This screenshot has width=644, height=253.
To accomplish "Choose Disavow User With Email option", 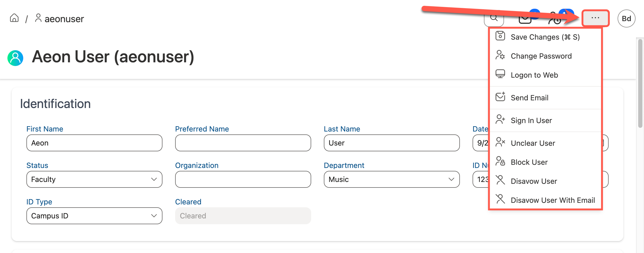I will point(553,200).
